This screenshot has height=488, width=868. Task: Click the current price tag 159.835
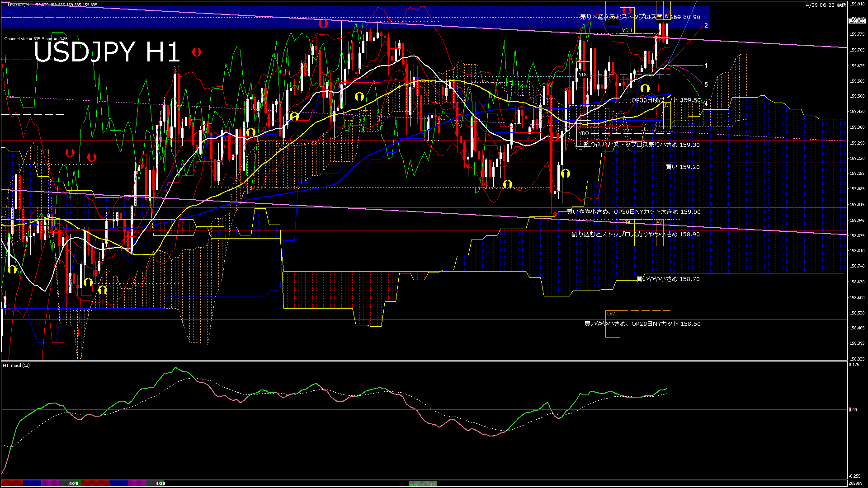pyautogui.click(x=857, y=21)
